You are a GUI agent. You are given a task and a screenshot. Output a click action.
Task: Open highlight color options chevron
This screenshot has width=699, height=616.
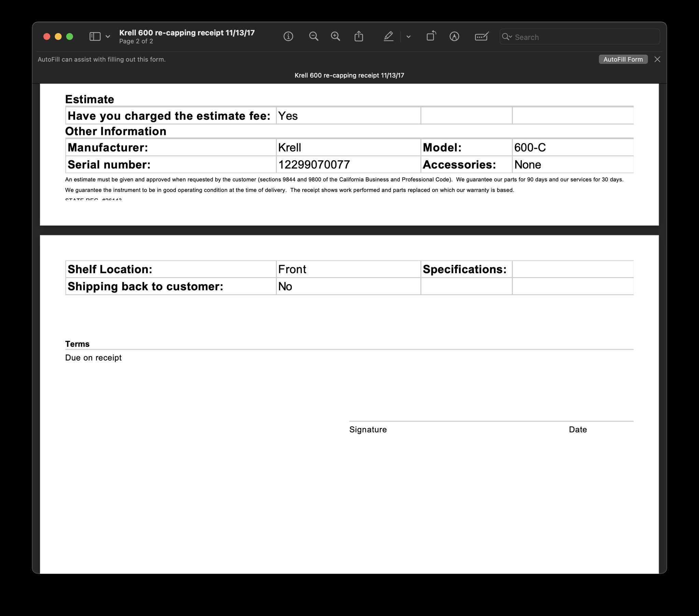(x=408, y=36)
